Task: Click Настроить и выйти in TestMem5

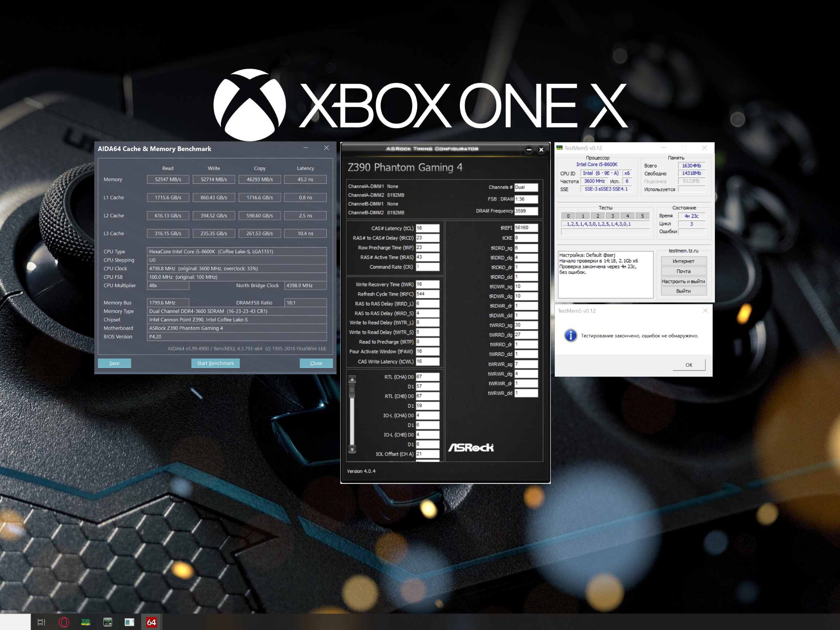Action: [x=683, y=281]
